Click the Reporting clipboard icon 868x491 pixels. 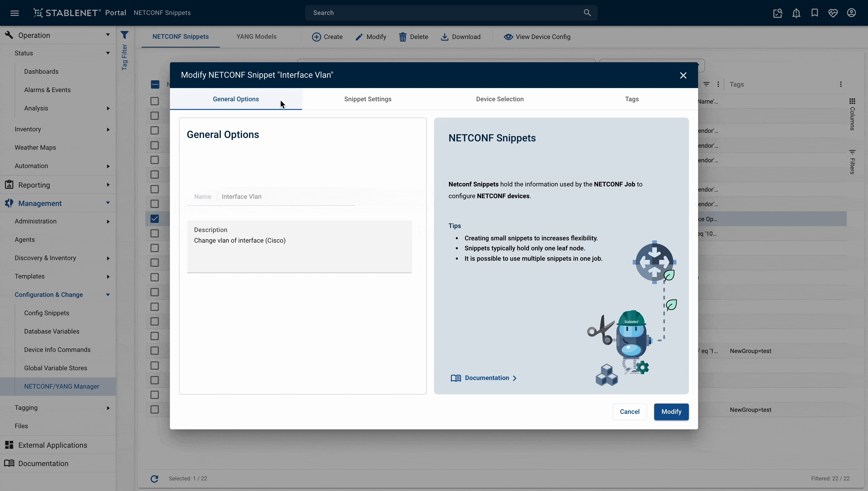coord(9,184)
